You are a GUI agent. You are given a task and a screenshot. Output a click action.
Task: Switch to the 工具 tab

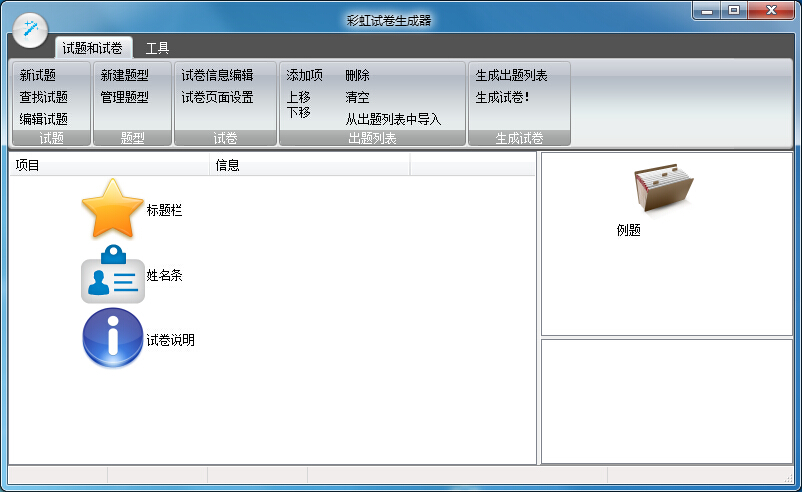pyautogui.click(x=157, y=48)
